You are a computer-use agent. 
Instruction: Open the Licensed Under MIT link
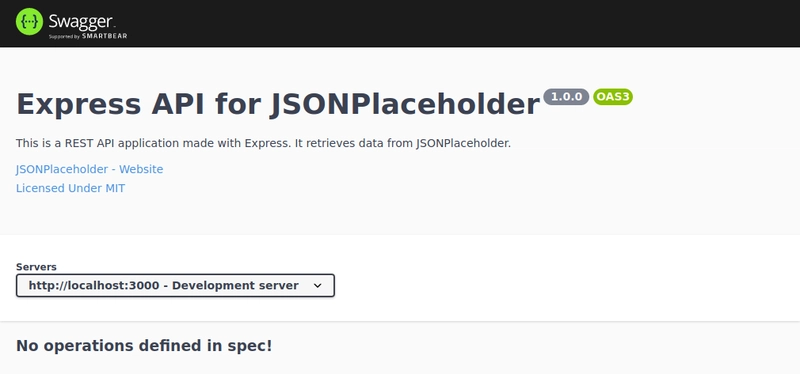click(70, 188)
